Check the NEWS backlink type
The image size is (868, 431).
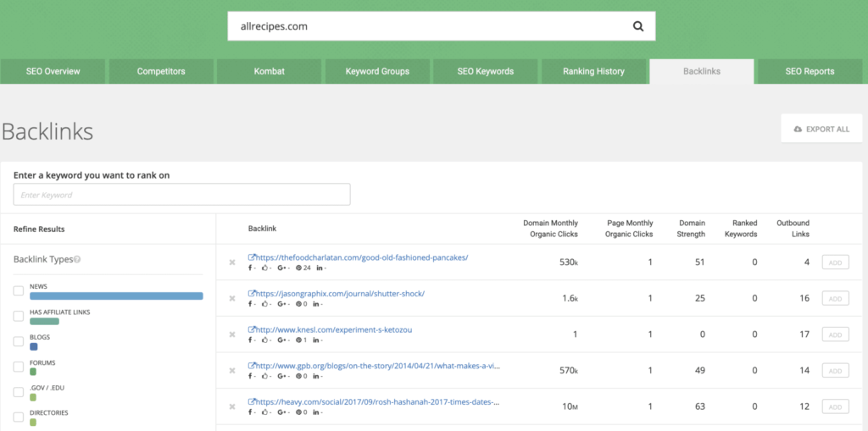tap(19, 291)
